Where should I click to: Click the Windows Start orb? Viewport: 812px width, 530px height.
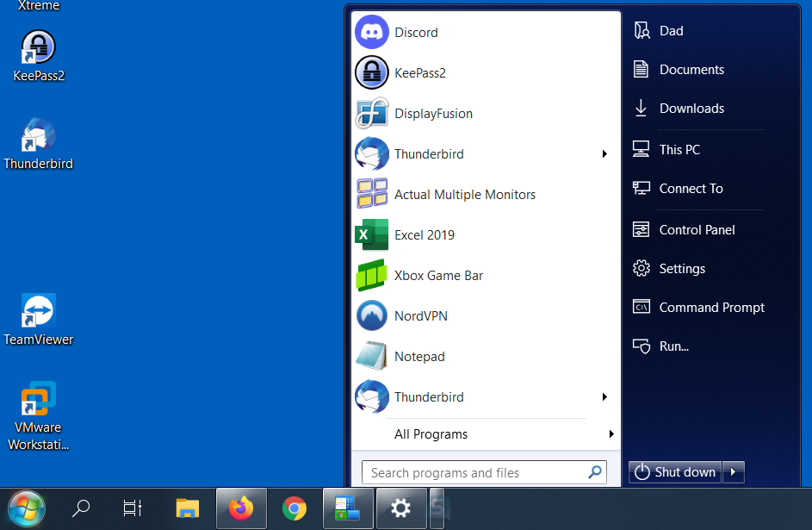click(27, 508)
